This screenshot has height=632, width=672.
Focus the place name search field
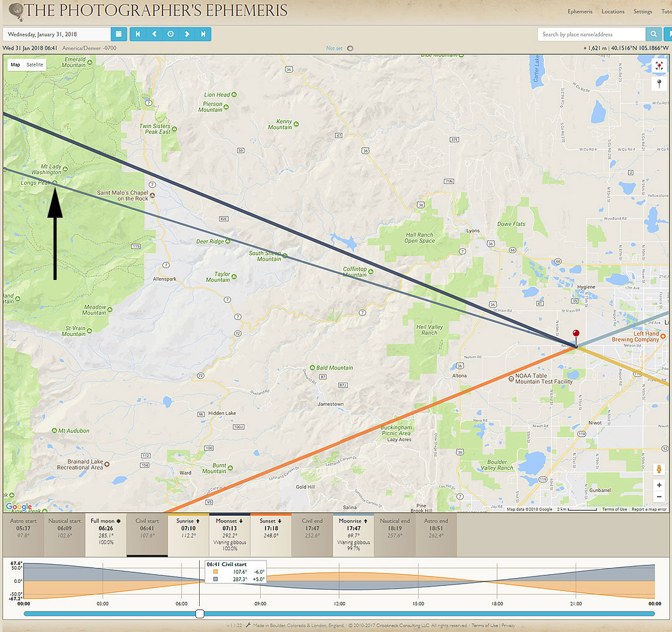(592, 34)
